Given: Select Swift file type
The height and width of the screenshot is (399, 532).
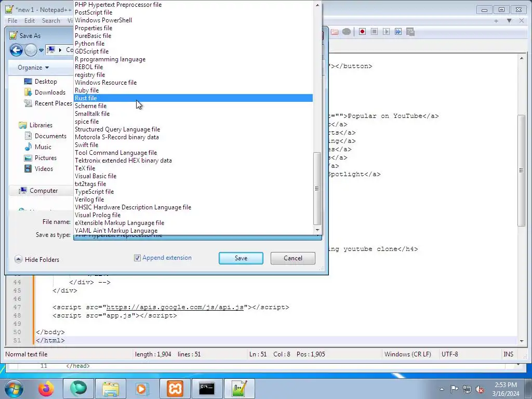Looking at the screenshot, I should [x=193, y=145].
